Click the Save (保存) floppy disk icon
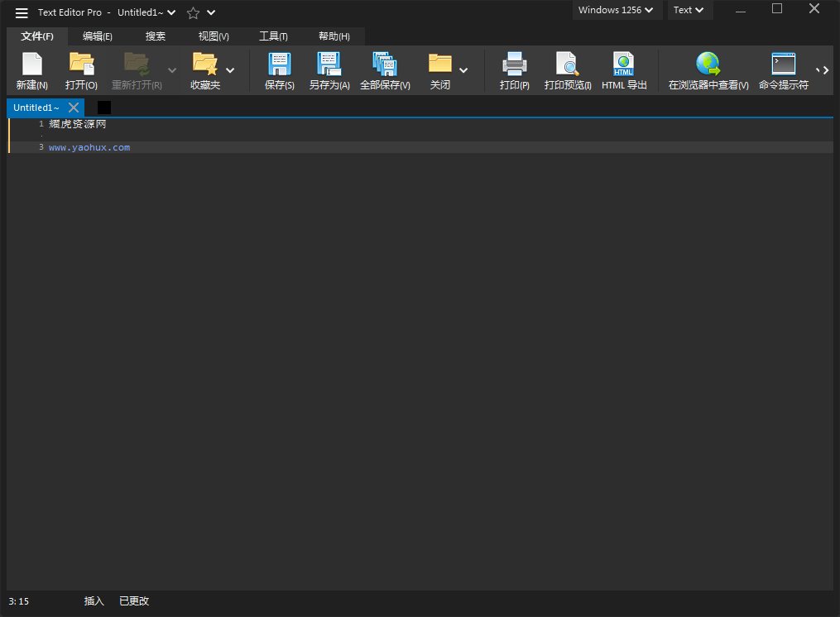Viewport: 840px width, 617px height. (279, 65)
